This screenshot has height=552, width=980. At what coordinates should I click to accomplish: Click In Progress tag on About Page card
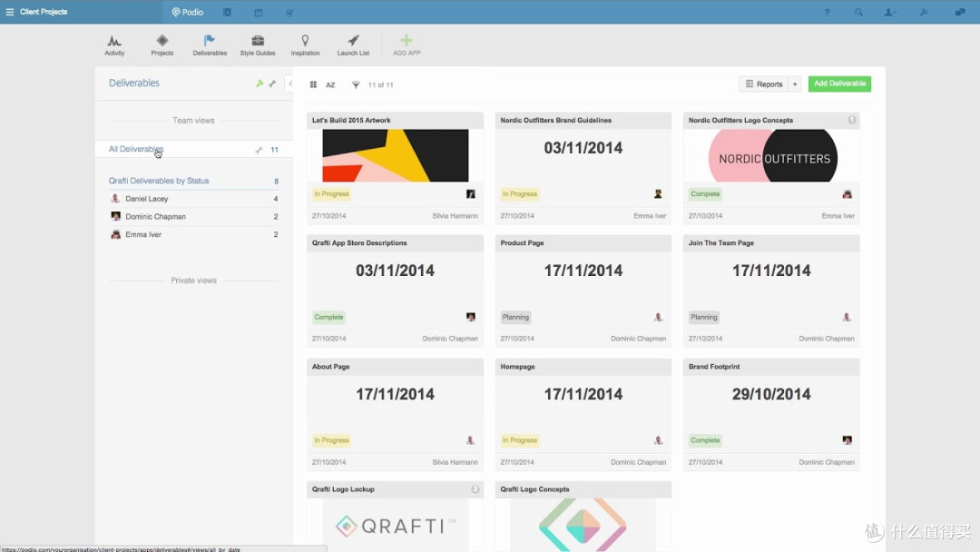(x=331, y=440)
